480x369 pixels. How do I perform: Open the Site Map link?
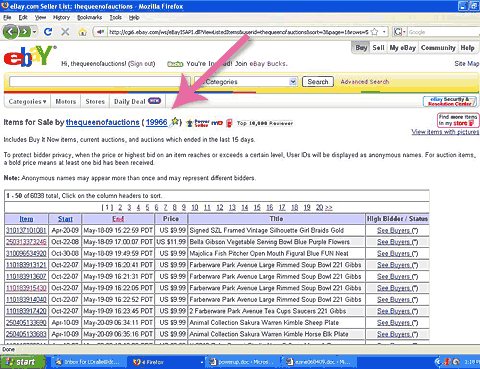pyautogui.click(x=467, y=64)
